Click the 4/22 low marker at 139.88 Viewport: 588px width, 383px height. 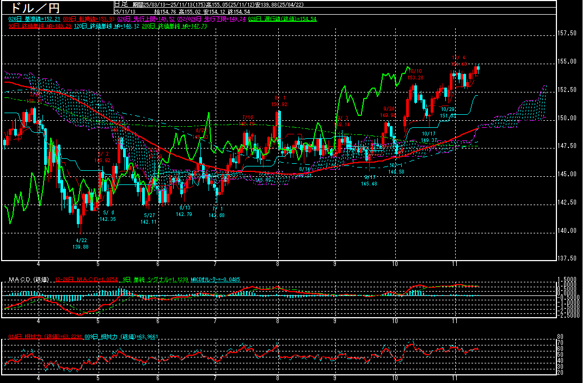tap(81, 243)
